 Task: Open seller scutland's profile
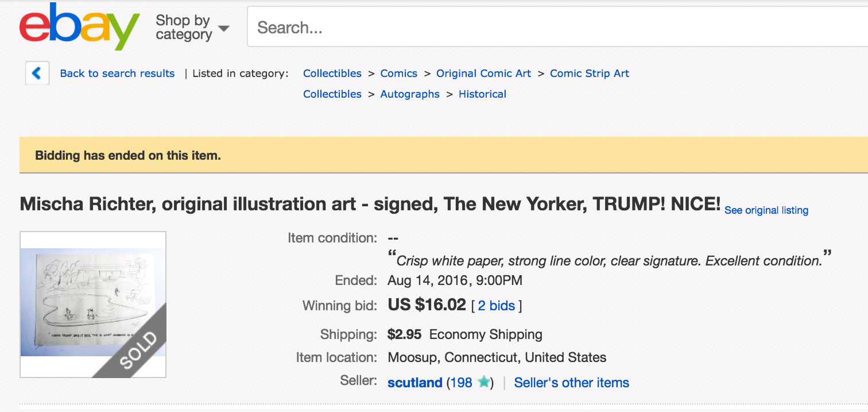point(415,383)
